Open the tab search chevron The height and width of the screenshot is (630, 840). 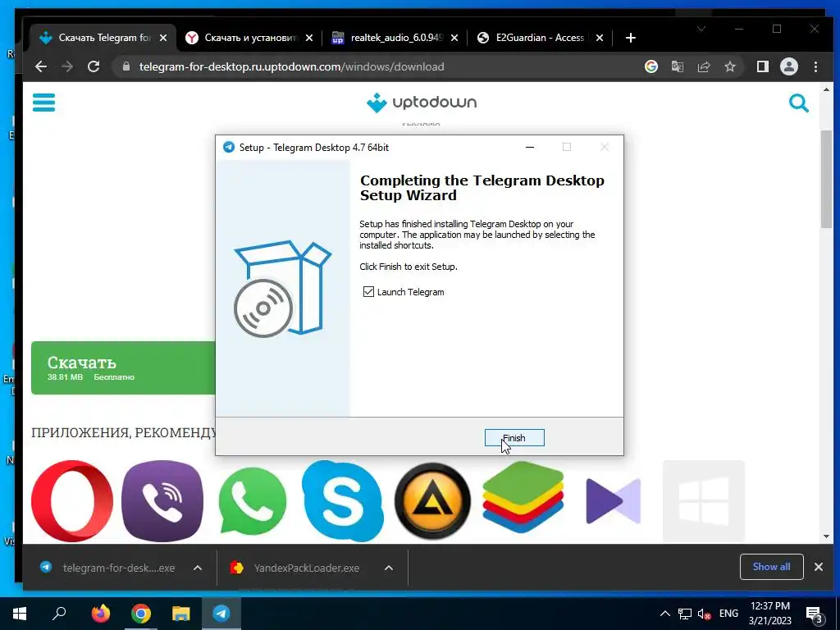(x=701, y=29)
